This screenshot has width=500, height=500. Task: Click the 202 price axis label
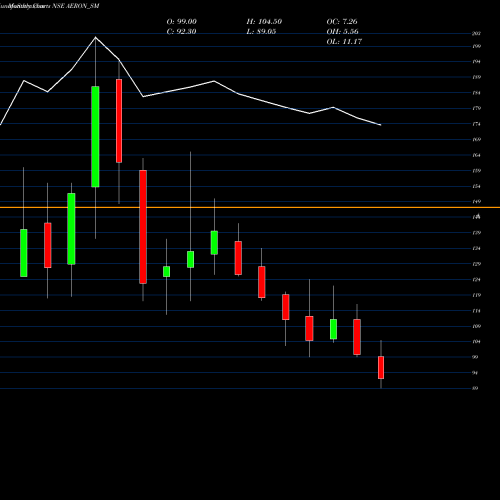pyautogui.click(x=476, y=33)
